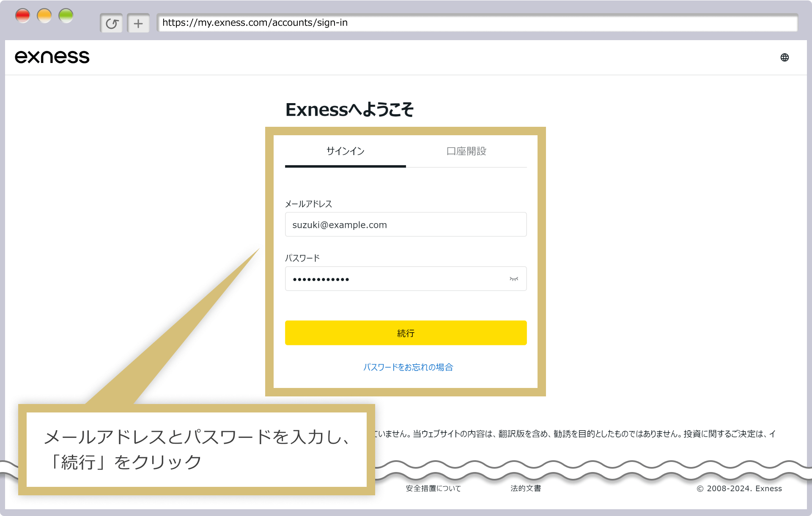Screen dimensions: 812x516
Task: Click the red close window button
Action: coord(23,16)
